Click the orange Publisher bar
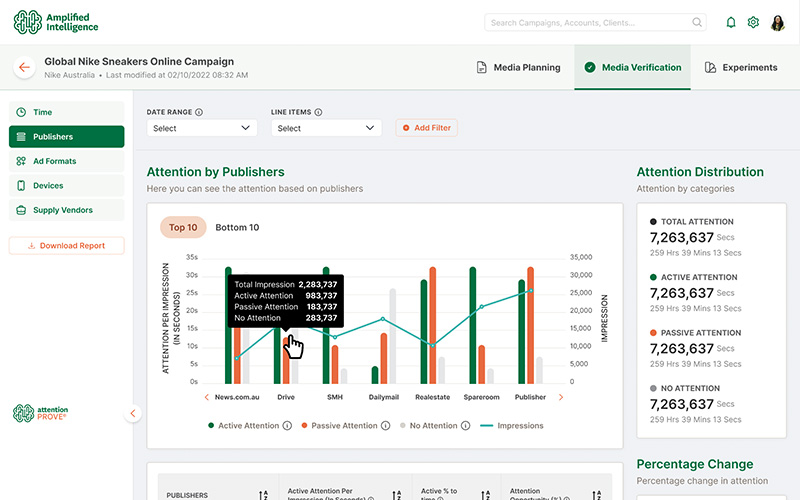Viewport: 800px width, 500px height. click(x=531, y=325)
